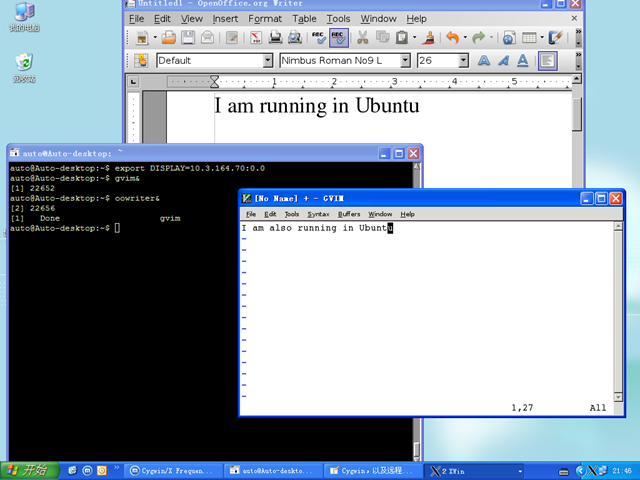Click the Document as E-mail icon
Viewport: 640px width, 480px height.
tap(207, 38)
